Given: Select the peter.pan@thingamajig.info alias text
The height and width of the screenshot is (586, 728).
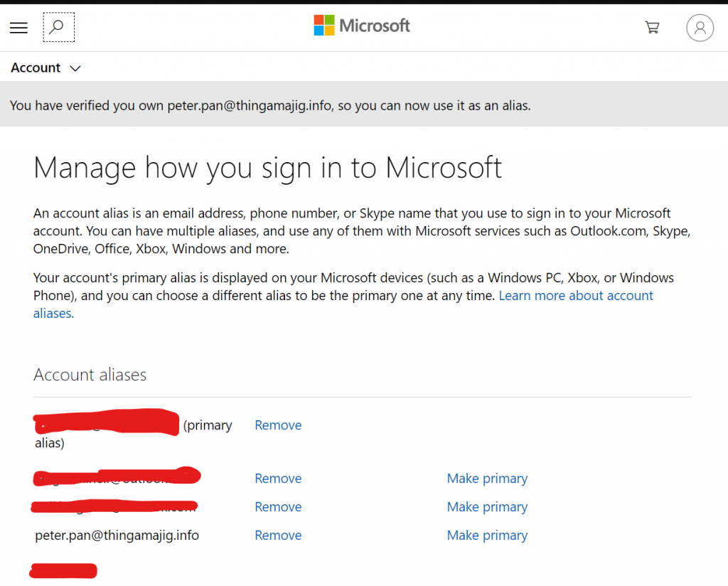Looking at the screenshot, I should (x=117, y=536).
